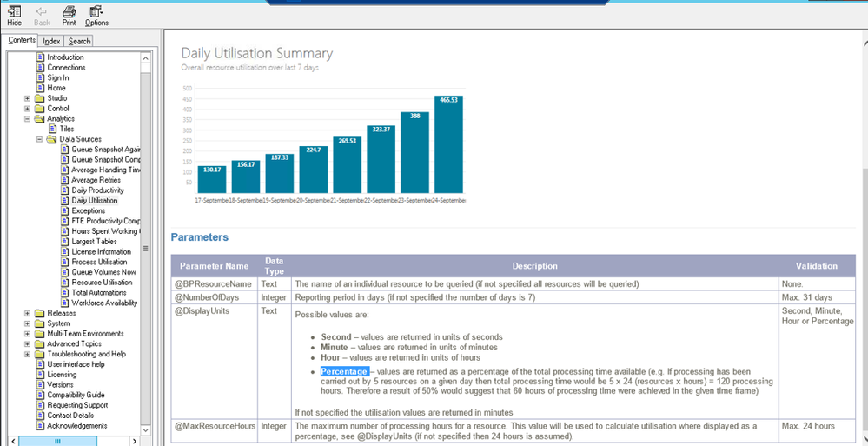The image size is (868, 446).
Task: Open the Contact Details topic
Action: tap(71, 416)
